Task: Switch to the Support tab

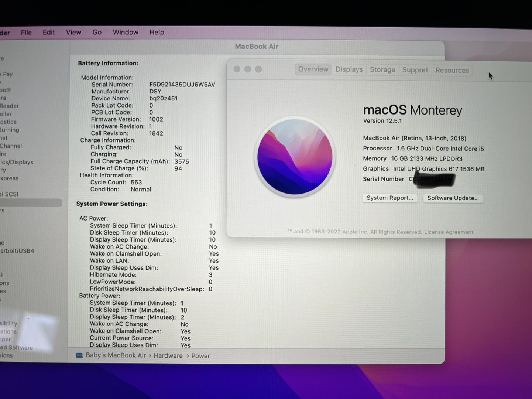Action: [x=415, y=70]
